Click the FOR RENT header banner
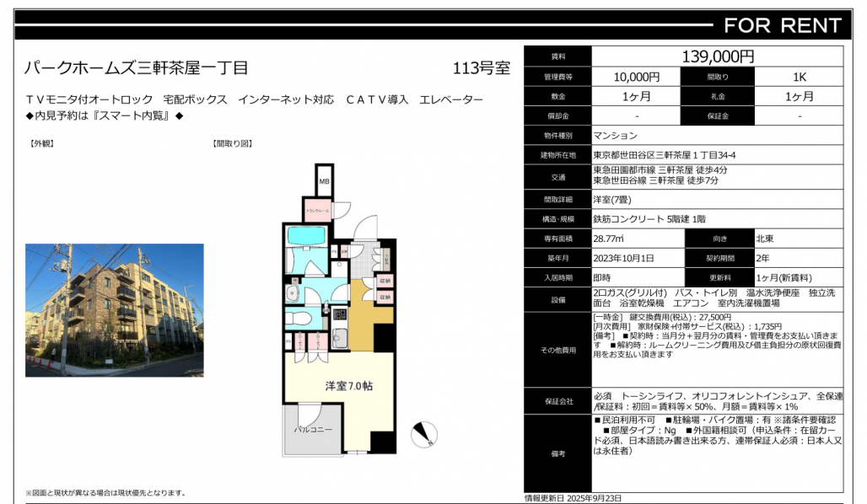 (781, 25)
